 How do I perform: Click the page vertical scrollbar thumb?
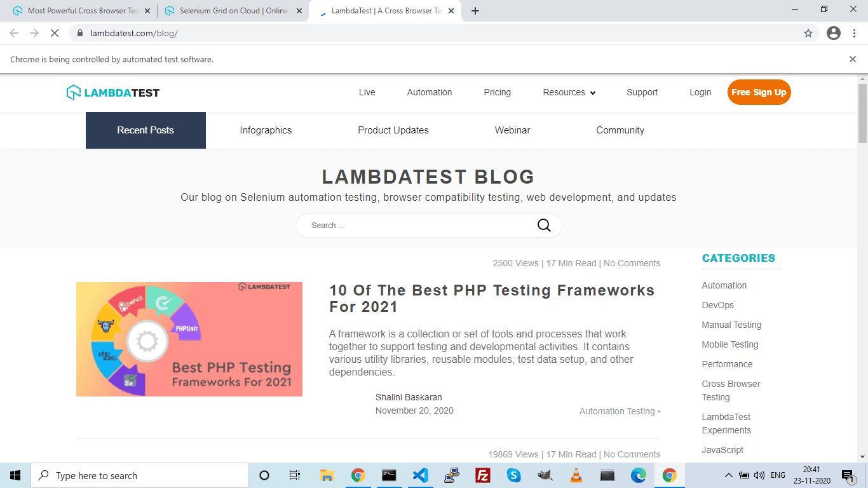click(x=862, y=113)
